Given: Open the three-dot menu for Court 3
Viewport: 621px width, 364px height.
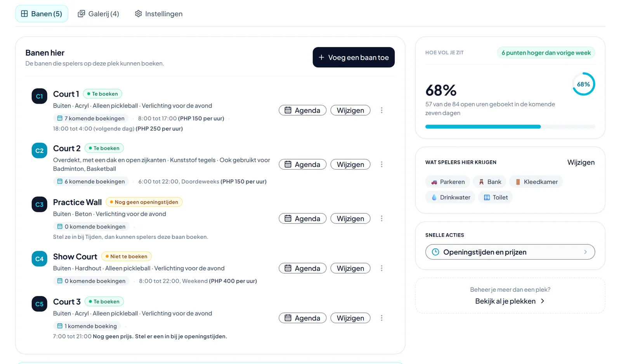Looking at the screenshot, I should pyautogui.click(x=382, y=318).
